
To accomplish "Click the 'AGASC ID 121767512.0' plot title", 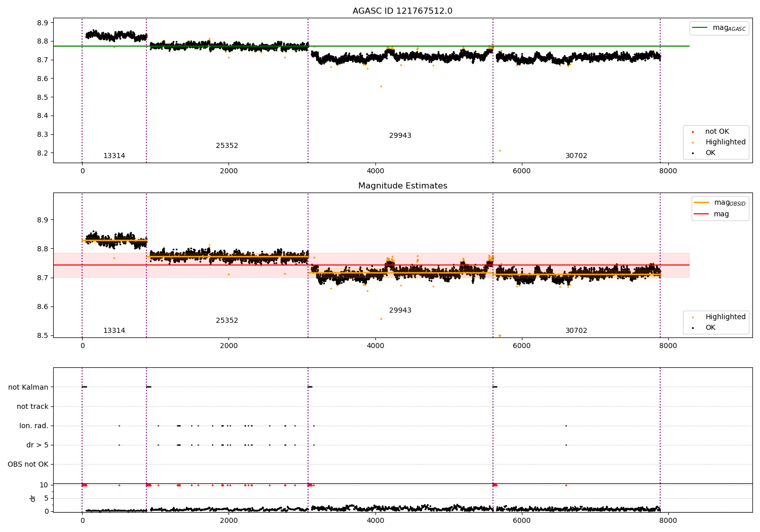I will (x=402, y=11).
